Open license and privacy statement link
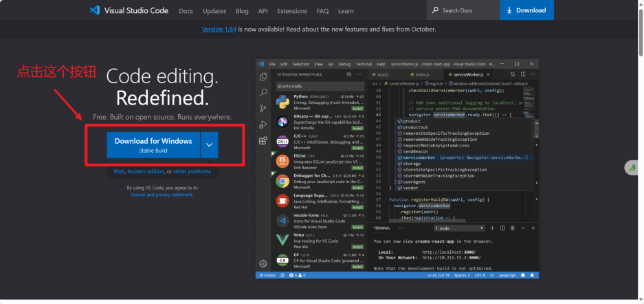 (162, 195)
